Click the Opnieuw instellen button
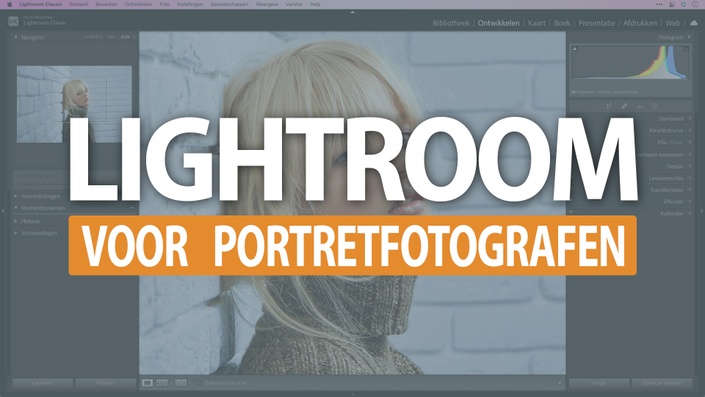Screen dimensions: 705x397 pos(661,383)
